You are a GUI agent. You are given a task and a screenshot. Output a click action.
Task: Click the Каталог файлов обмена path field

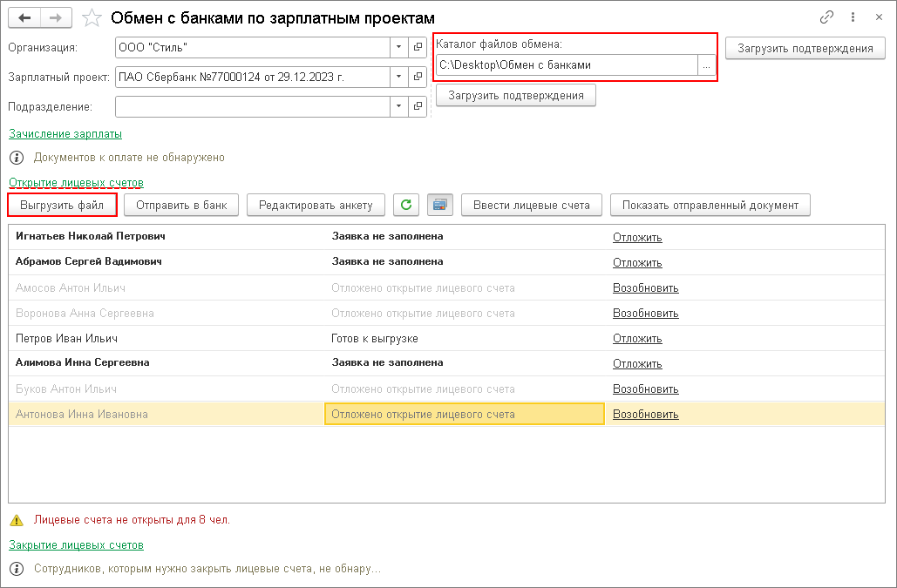567,64
